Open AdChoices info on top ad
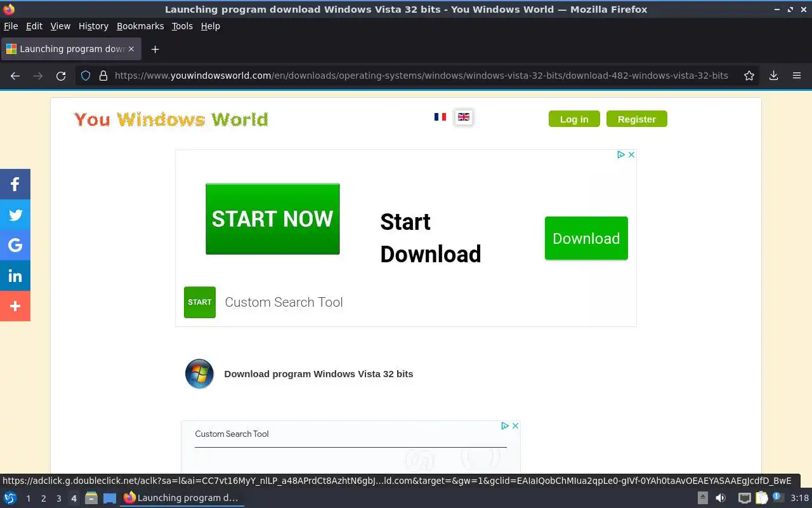Image resolution: width=812 pixels, height=508 pixels. tap(622, 154)
